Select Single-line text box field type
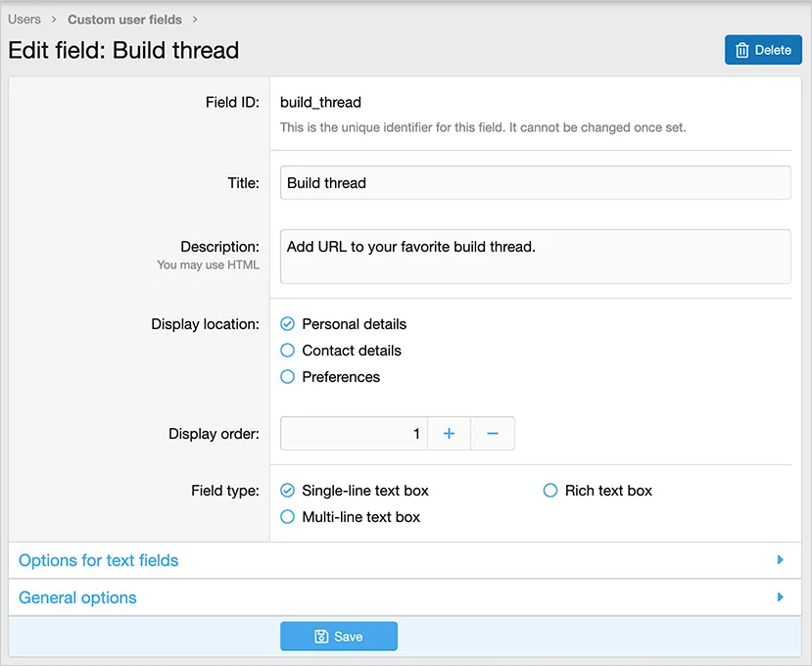This screenshot has width=812, height=666. [x=288, y=491]
